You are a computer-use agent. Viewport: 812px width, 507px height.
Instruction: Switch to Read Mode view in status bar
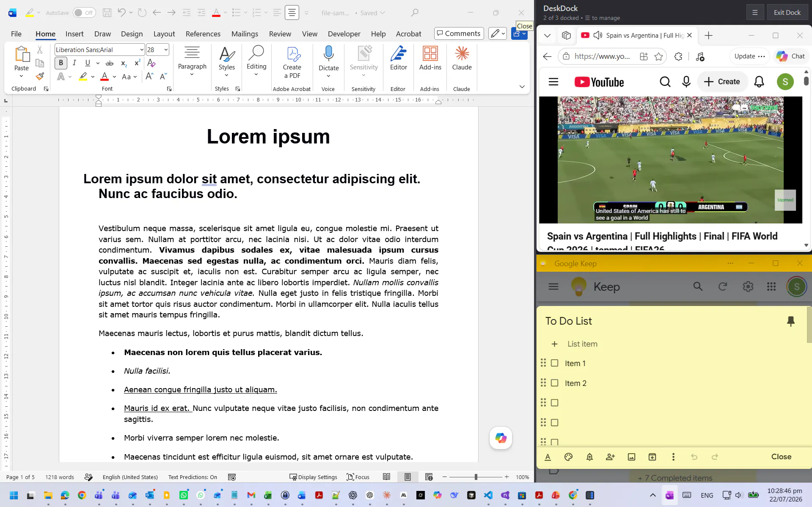[386, 477]
